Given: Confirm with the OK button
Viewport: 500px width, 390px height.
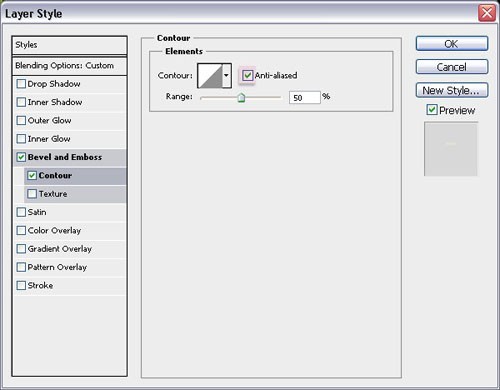Looking at the screenshot, I should [x=452, y=44].
